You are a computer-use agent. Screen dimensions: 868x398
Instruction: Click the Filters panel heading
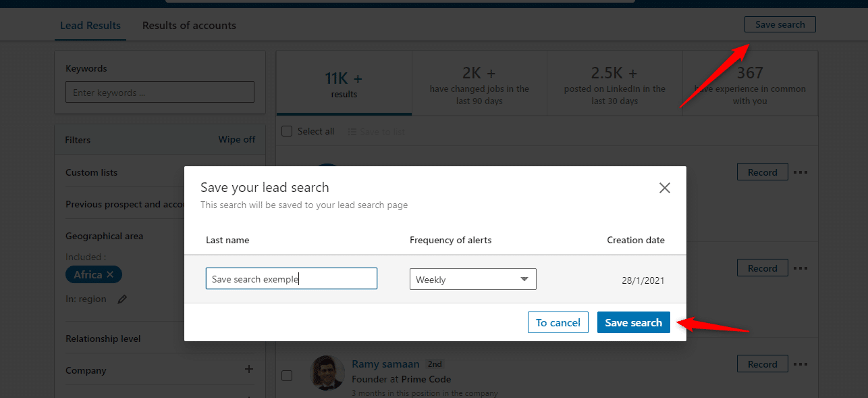pos(78,140)
